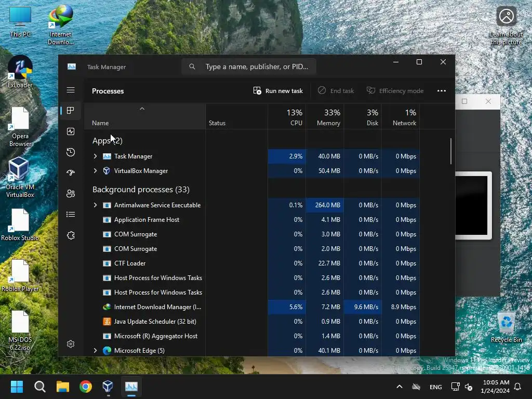Select Microsoft (R) Aggregator Host row

pos(252,336)
